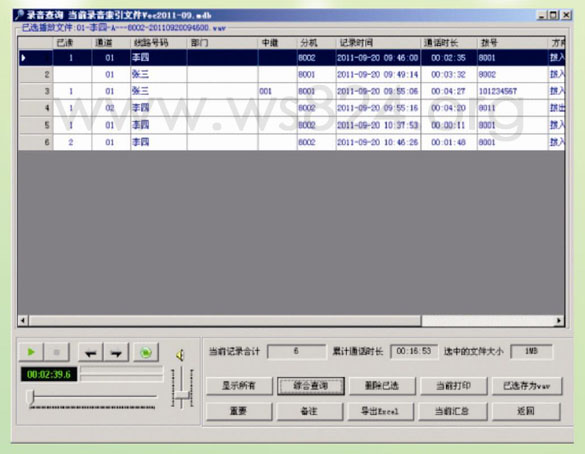Image resolution: width=585 pixels, height=454 pixels.
Task: Click the volume slider handle
Action: click(x=183, y=395)
